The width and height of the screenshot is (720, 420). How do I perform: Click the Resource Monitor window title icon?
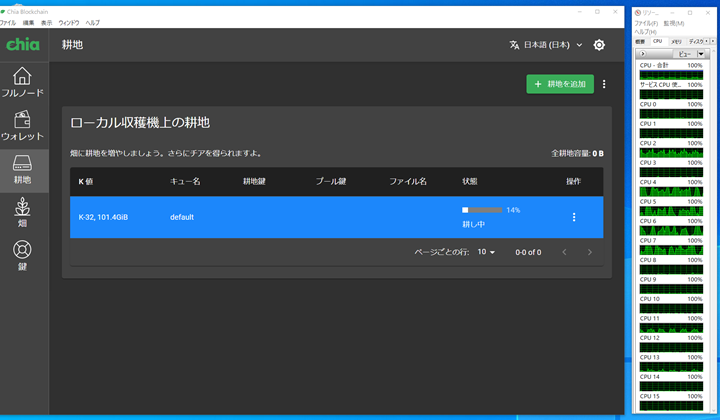click(637, 13)
